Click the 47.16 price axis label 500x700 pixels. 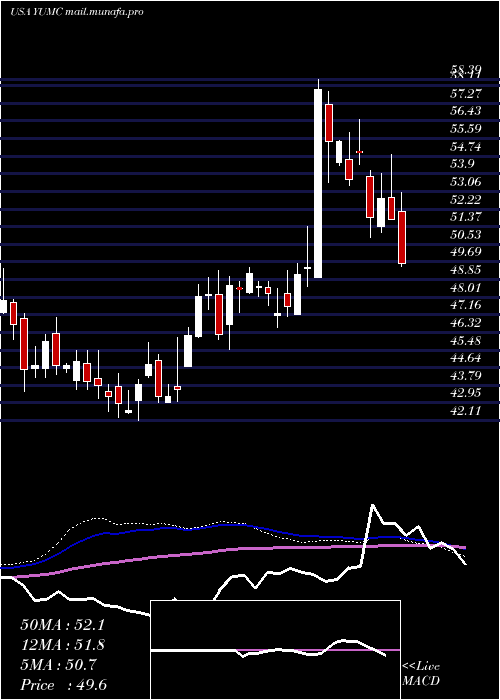465,305
